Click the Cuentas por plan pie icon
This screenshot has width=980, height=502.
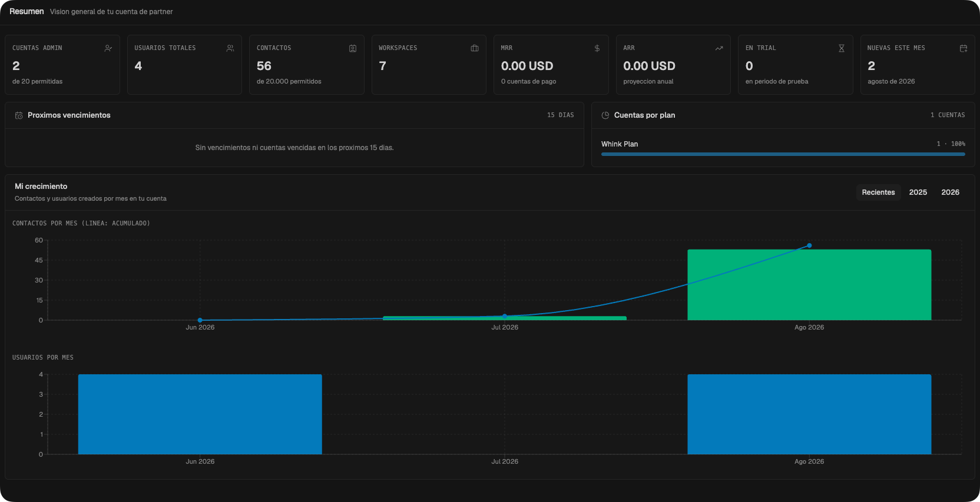tap(605, 115)
